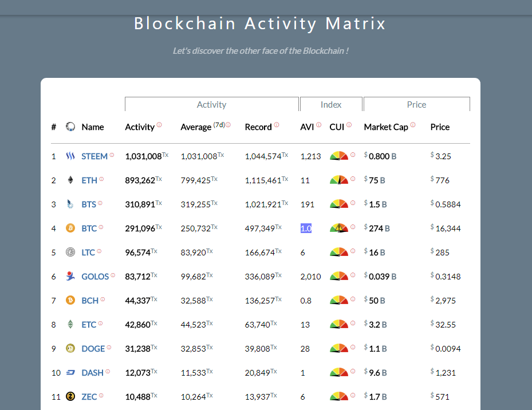
Task: Click BTC price 16,344
Action: tap(446, 228)
